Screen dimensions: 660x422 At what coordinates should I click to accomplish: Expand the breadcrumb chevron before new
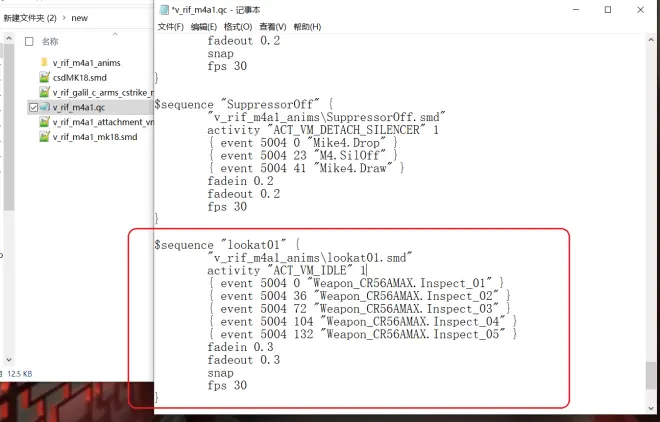pos(64,18)
